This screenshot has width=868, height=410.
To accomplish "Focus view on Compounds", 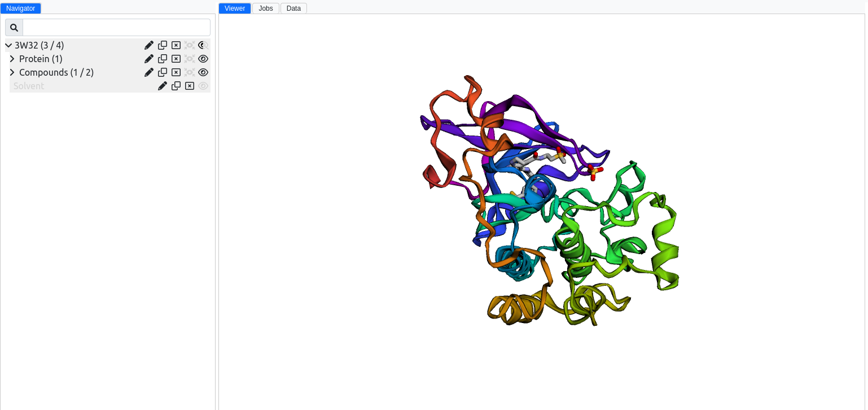I will (190, 72).
